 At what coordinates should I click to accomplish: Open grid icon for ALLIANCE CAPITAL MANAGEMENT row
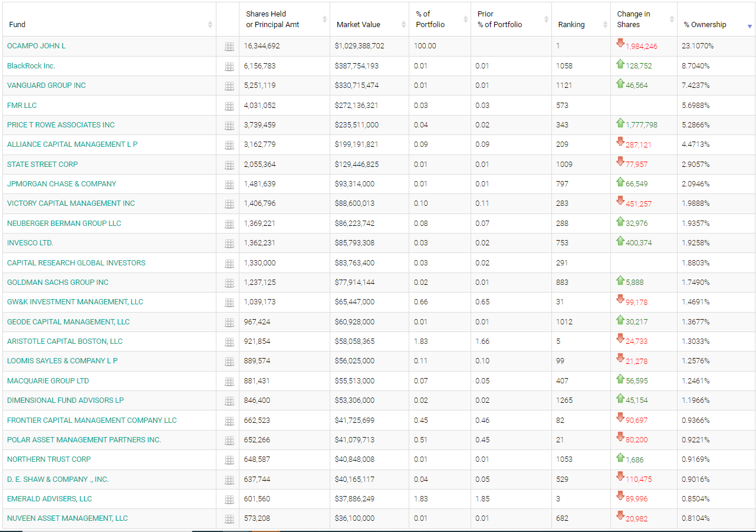click(229, 145)
